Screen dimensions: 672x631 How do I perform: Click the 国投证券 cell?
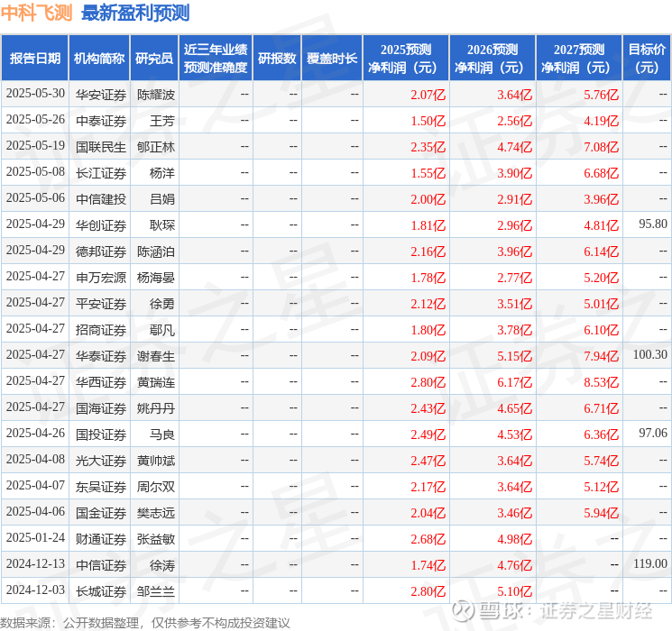coord(101,434)
